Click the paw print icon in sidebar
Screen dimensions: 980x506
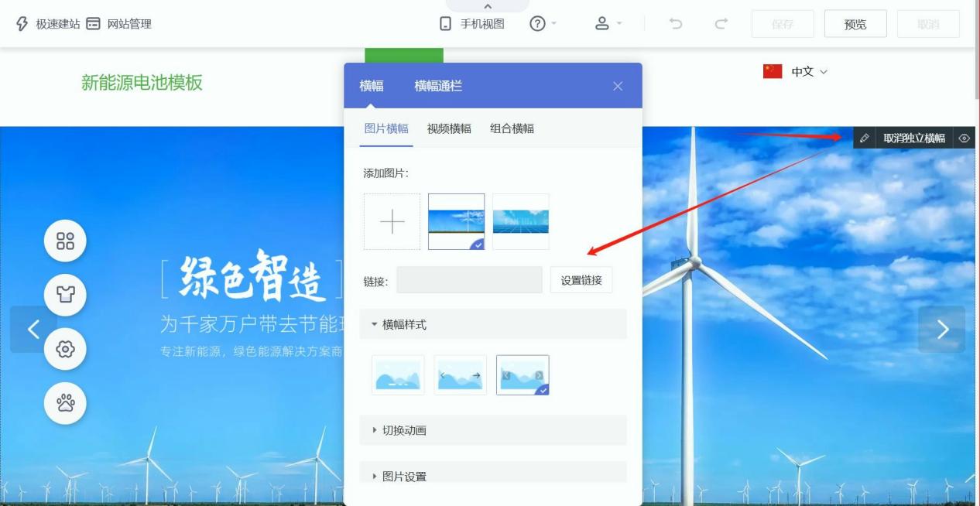65,403
